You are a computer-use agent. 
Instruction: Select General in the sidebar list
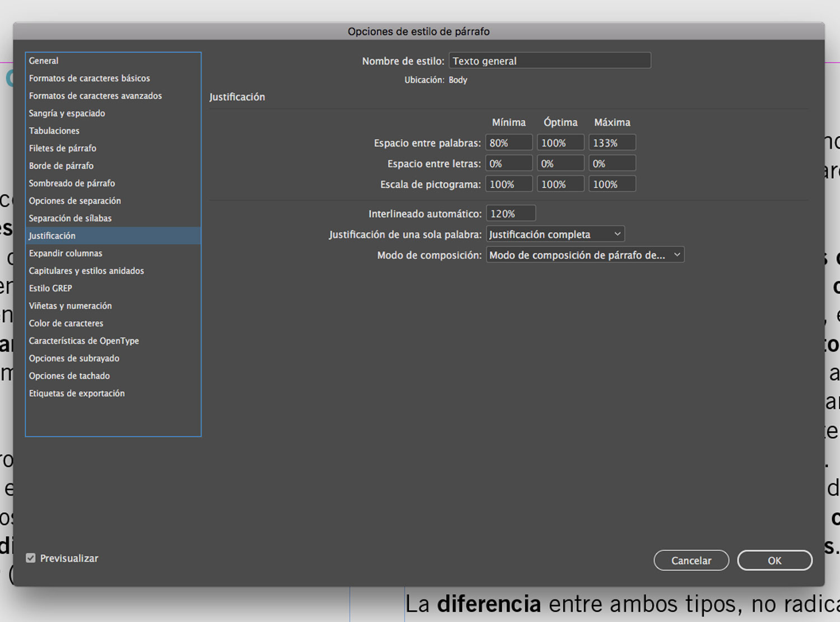pyautogui.click(x=44, y=61)
